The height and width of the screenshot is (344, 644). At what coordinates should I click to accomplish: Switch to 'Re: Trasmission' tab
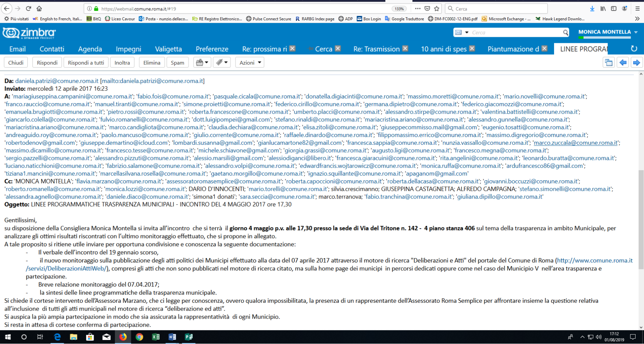376,49
